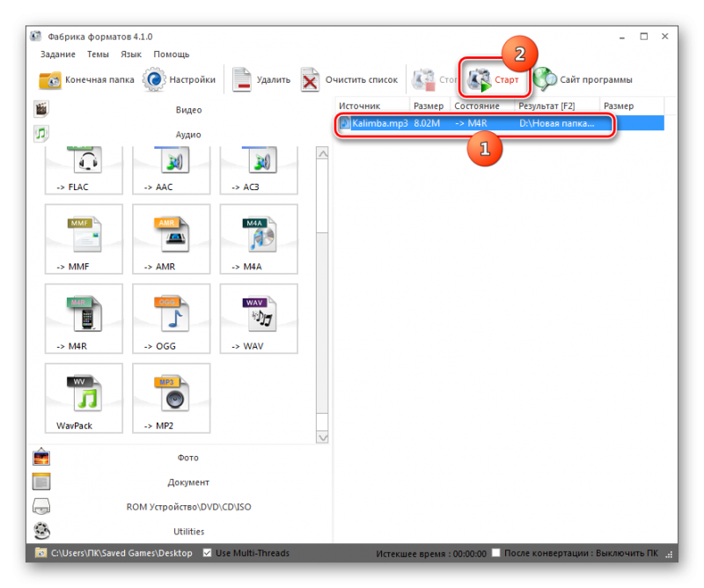The image size is (704, 588).
Task: Open the Задание menu
Action: coord(57,55)
